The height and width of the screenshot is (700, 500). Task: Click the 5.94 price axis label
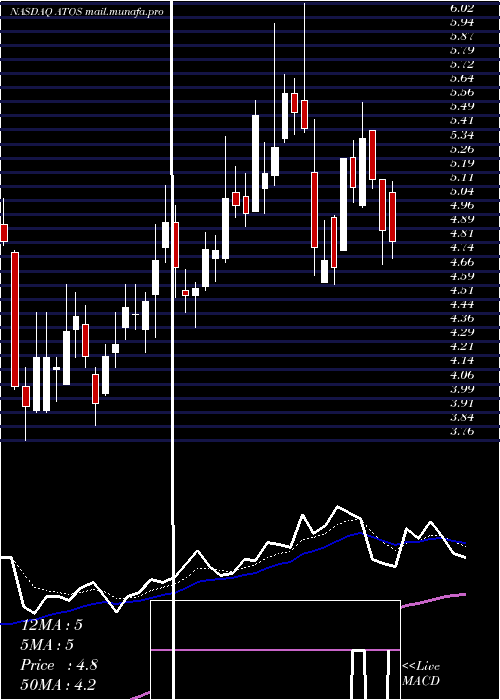click(462, 22)
